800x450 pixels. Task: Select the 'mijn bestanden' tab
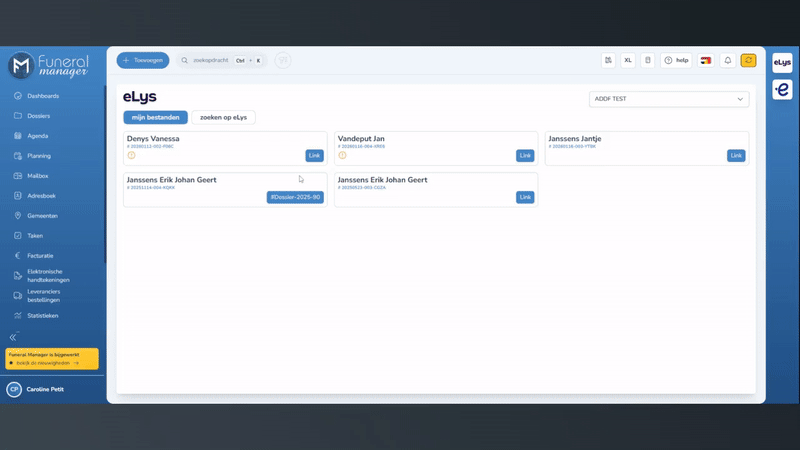pos(156,117)
